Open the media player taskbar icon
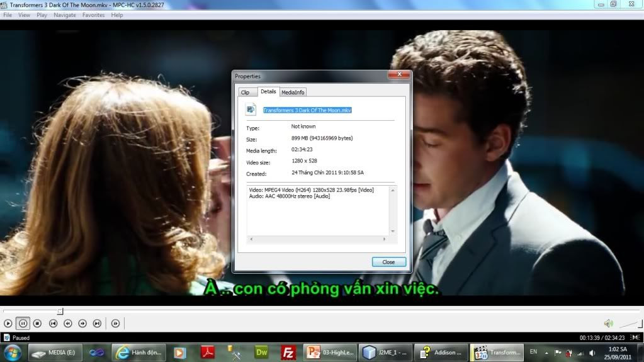Image resolution: width=644 pixels, height=362 pixels. (179, 353)
